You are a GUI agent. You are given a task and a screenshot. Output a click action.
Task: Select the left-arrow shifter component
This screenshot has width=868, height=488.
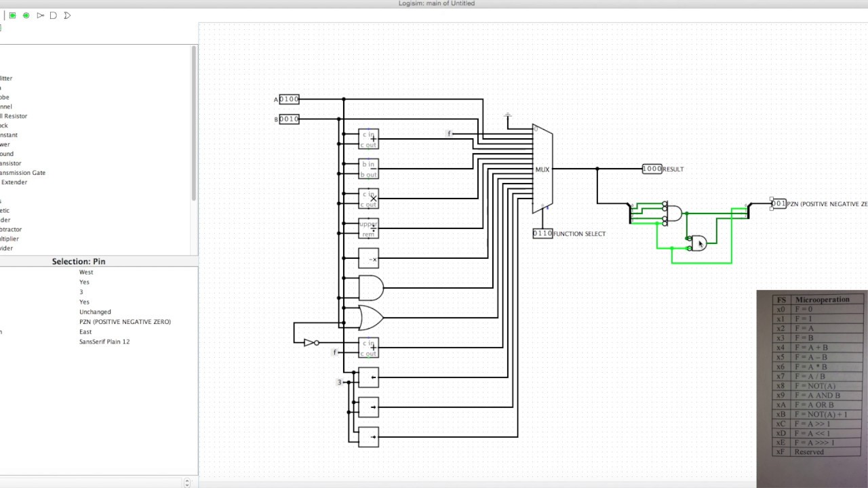(368, 378)
